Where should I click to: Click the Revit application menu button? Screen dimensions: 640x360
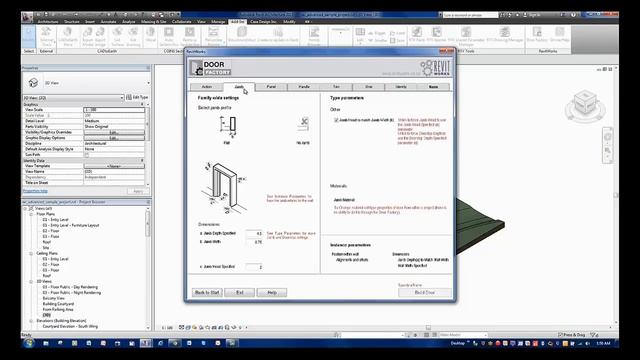pyautogui.click(x=27, y=17)
